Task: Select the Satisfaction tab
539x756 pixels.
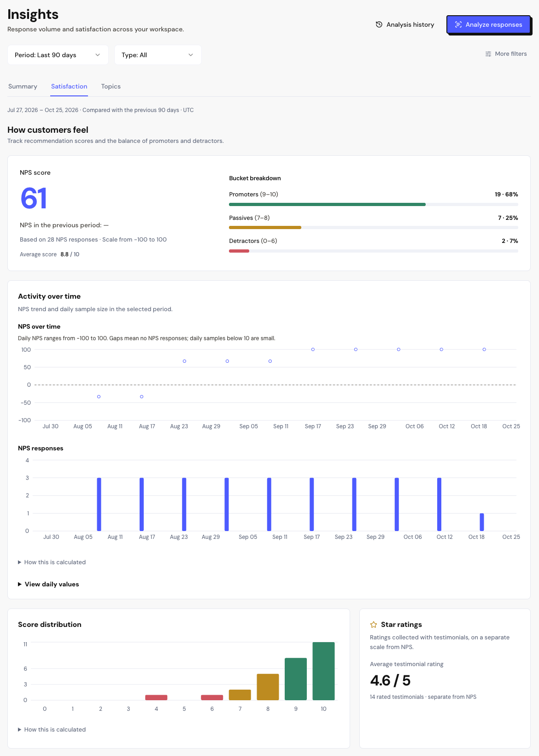Action: (x=69, y=86)
